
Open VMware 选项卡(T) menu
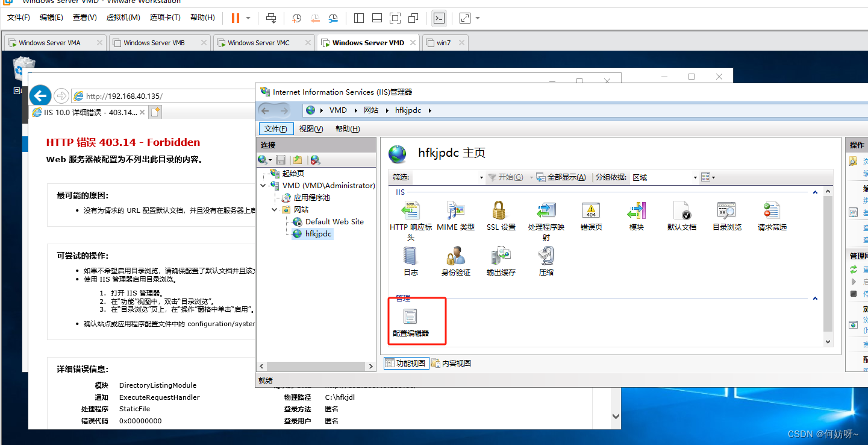[x=165, y=17]
